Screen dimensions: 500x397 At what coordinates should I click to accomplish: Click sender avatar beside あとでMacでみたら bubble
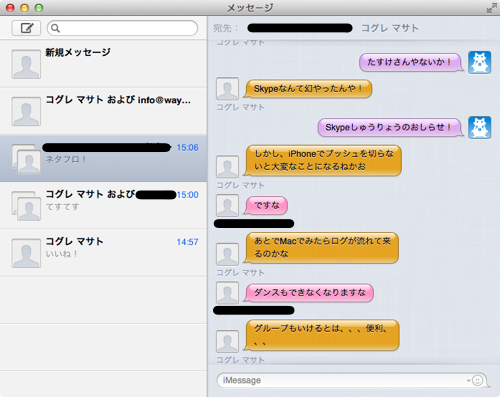(227, 254)
